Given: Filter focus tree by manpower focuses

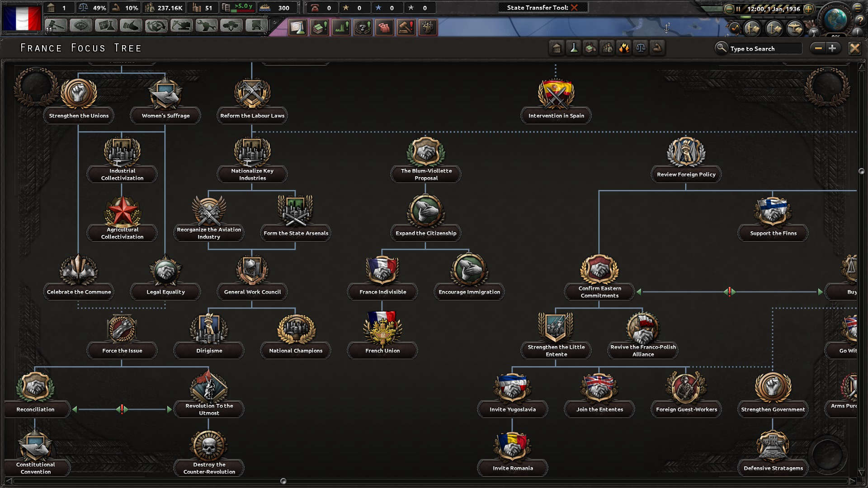Looking at the screenshot, I should (607, 48).
